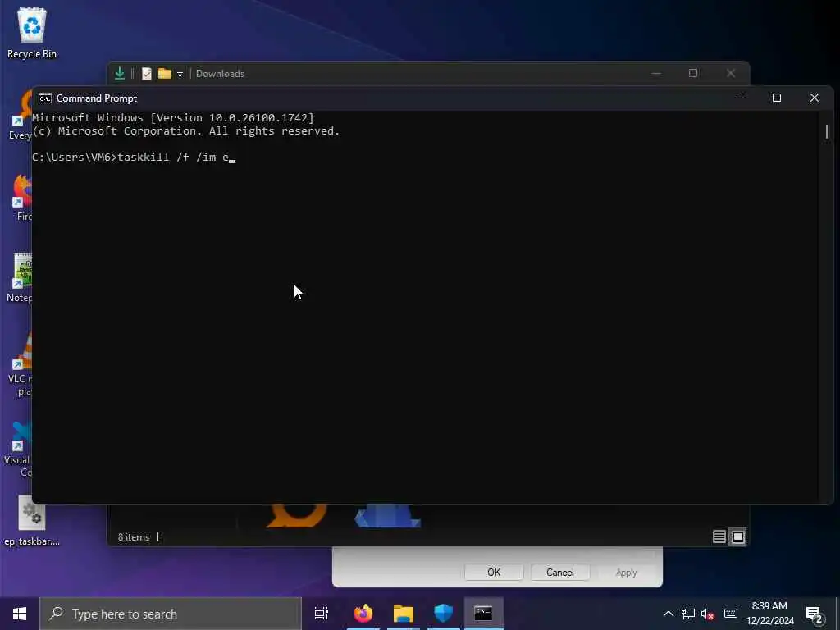The height and width of the screenshot is (630, 840).
Task: Maximize the Command Prompt window
Action: [x=777, y=98]
